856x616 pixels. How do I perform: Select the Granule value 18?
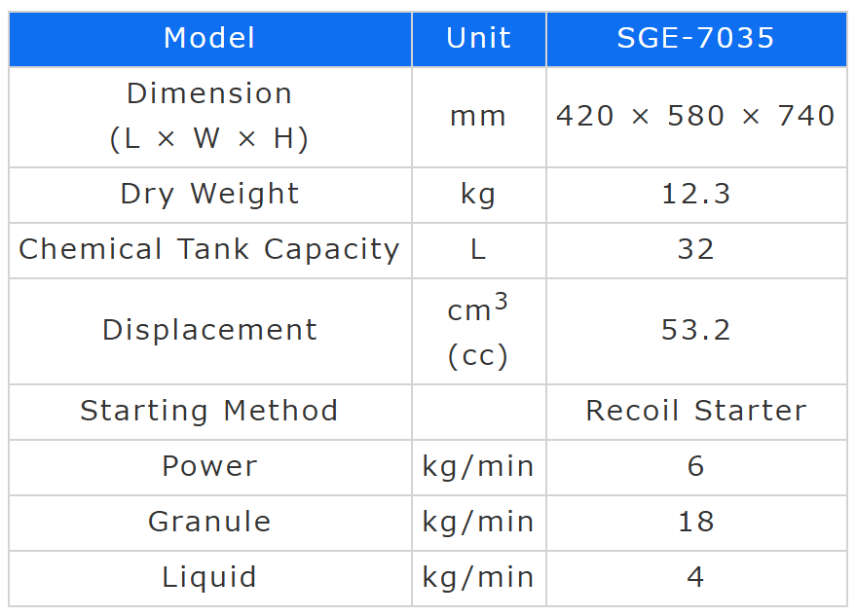point(695,522)
